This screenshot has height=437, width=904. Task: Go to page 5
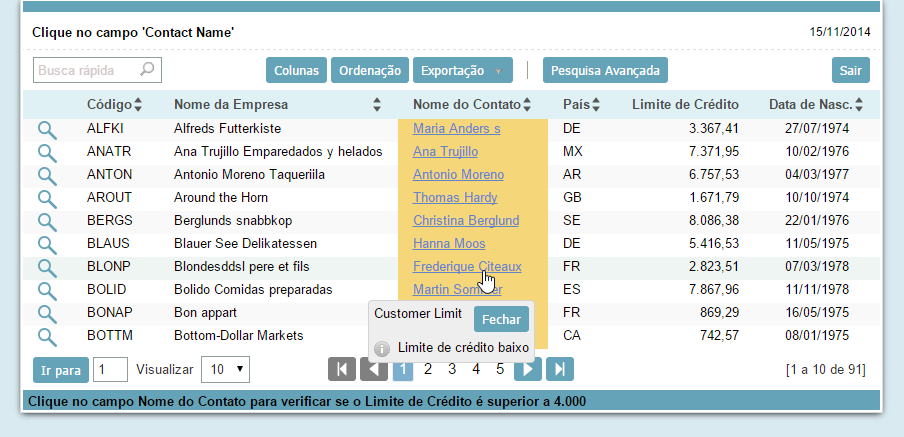tap(500, 369)
